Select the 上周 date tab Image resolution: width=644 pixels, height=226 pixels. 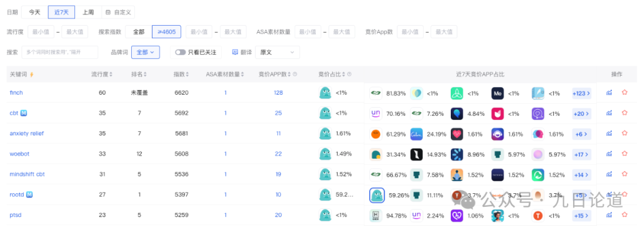tap(88, 13)
